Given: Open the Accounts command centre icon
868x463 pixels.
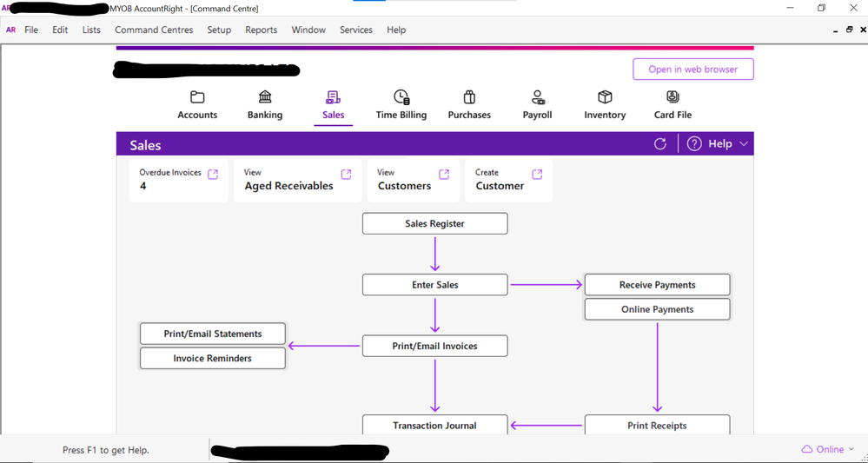Looking at the screenshot, I should pyautogui.click(x=197, y=97).
